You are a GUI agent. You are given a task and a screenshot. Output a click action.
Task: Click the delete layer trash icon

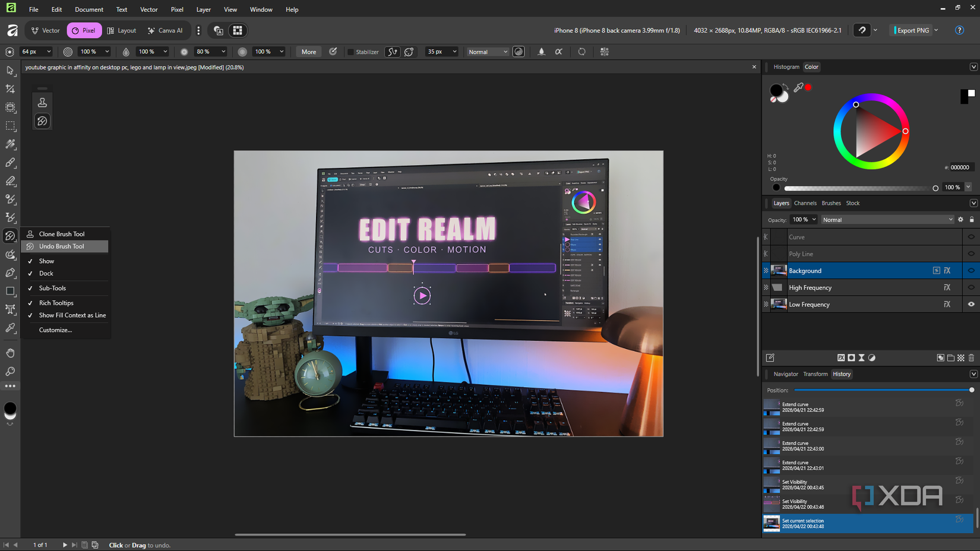(971, 358)
